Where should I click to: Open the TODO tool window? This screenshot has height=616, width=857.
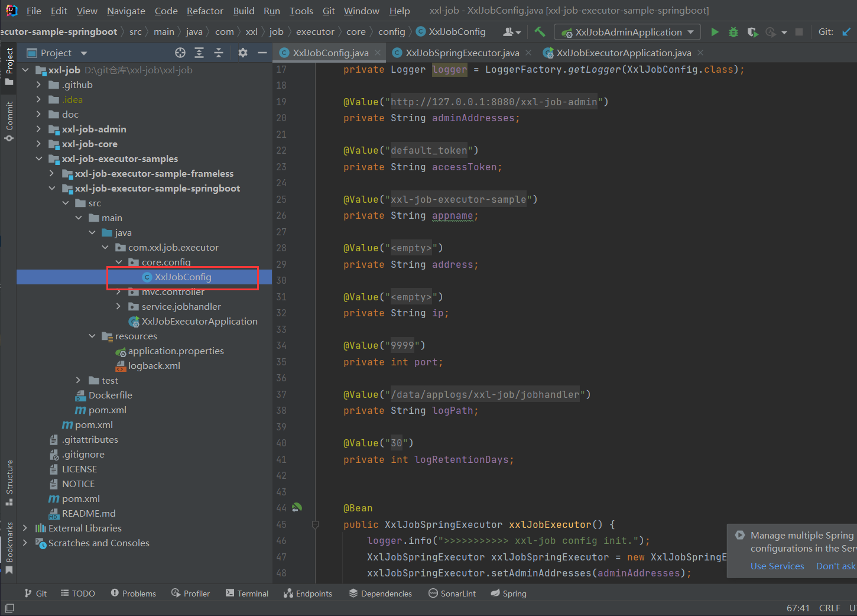click(x=77, y=593)
